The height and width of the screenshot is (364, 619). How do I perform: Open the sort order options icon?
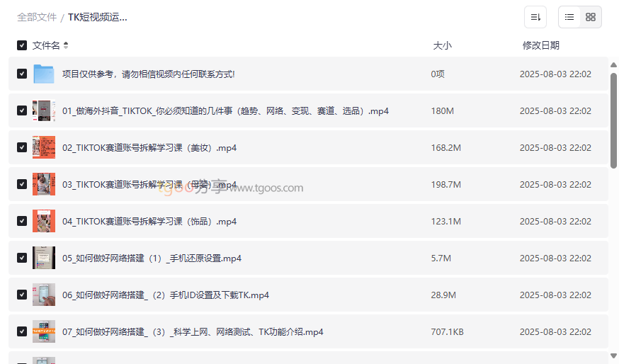pos(535,17)
